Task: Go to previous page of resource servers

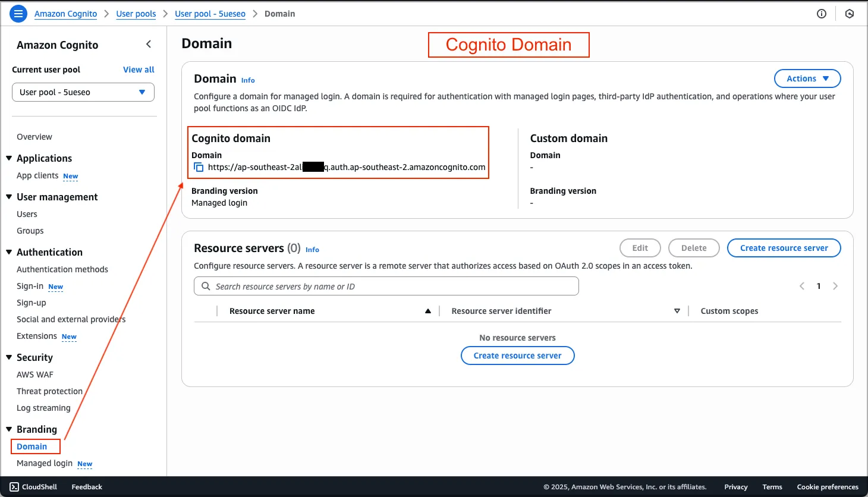Action: pyautogui.click(x=802, y=286)
